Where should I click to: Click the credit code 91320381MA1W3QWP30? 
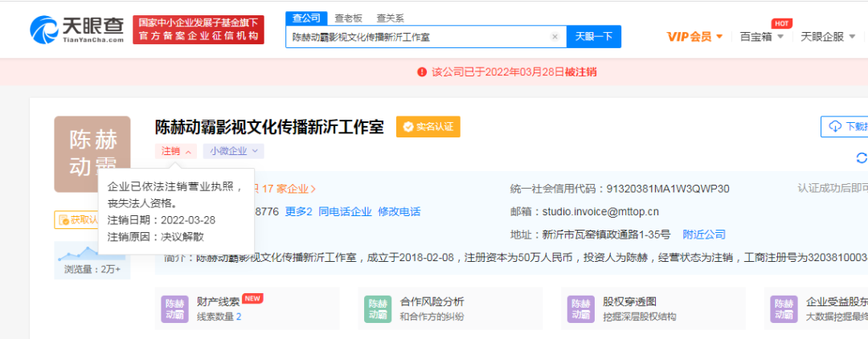[668, 189]
